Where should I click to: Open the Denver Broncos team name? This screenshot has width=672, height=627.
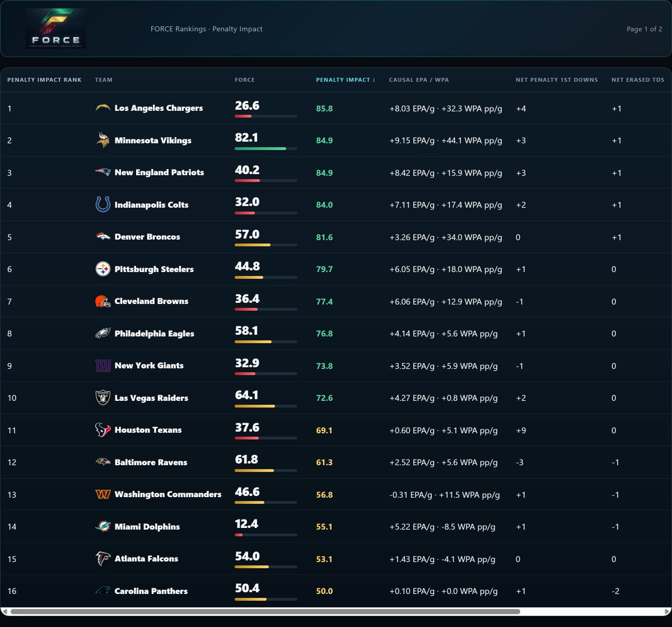click(x=147, y=237)
